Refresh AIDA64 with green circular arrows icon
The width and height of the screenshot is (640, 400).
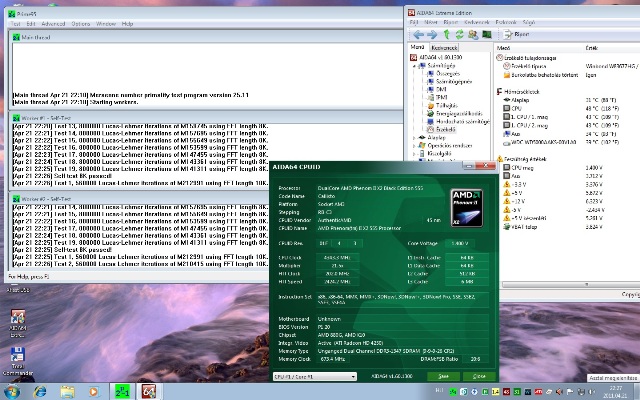click(460, 35)
